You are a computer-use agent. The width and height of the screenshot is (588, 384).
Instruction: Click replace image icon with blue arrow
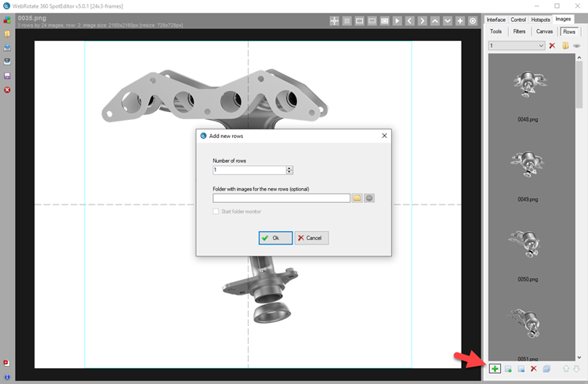[521, 369]
